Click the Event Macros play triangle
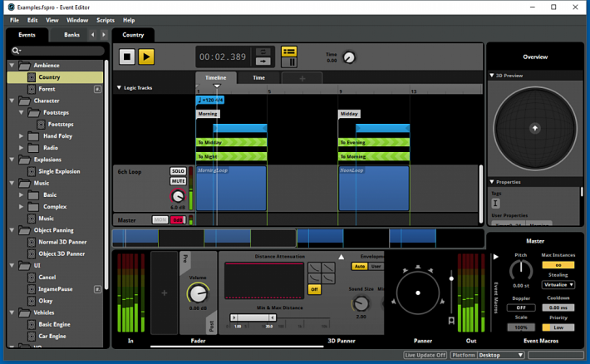This screenshot has width=590, height=364. [496, 257]
